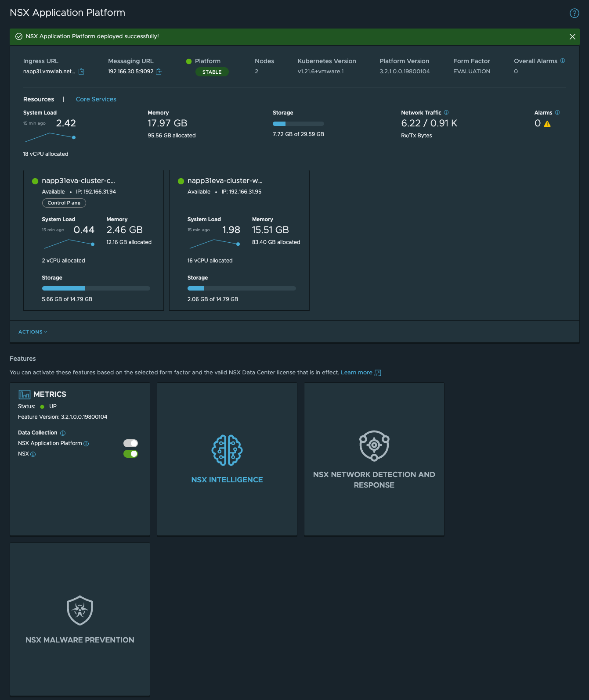Click the 2.46 GB memory value
This screenshot has height=700, width=589.
[125, 230]
